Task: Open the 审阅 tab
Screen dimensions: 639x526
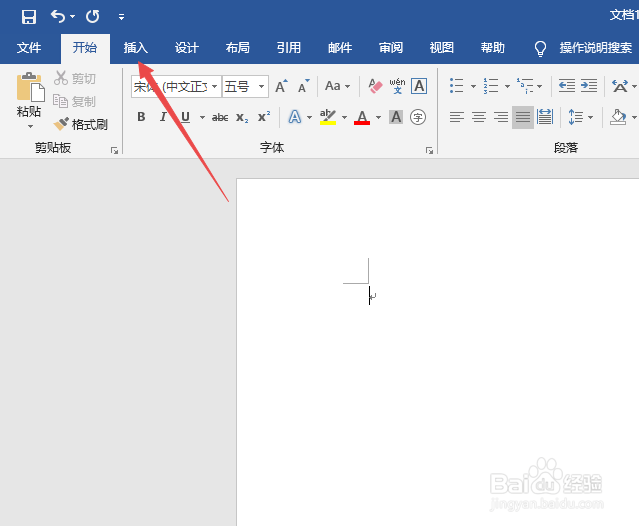Action: [391, 48]
